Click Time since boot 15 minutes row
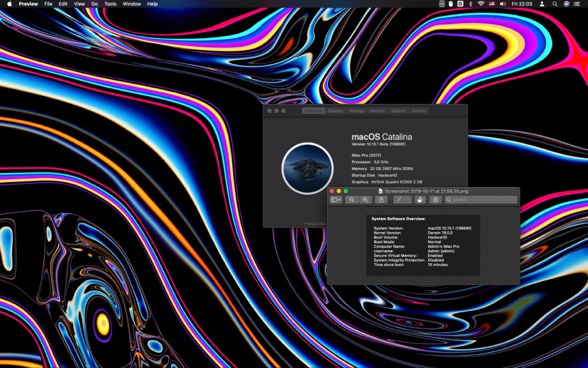Viewport: 588px width, 368px height. (x=410, y=265)
